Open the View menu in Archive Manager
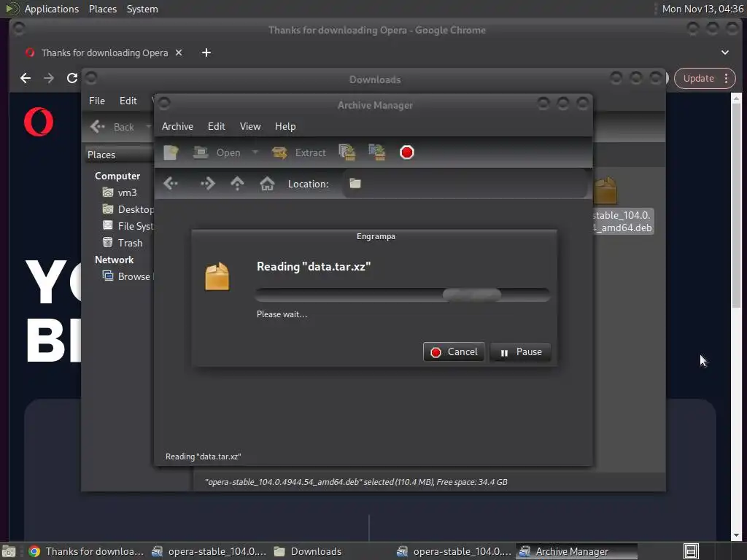 click(250, 126)
